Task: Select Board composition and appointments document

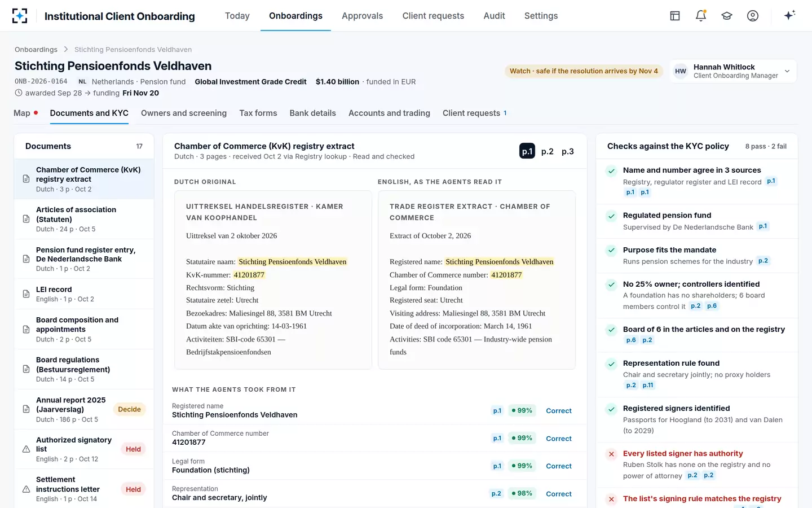Action: click(84, 329)
